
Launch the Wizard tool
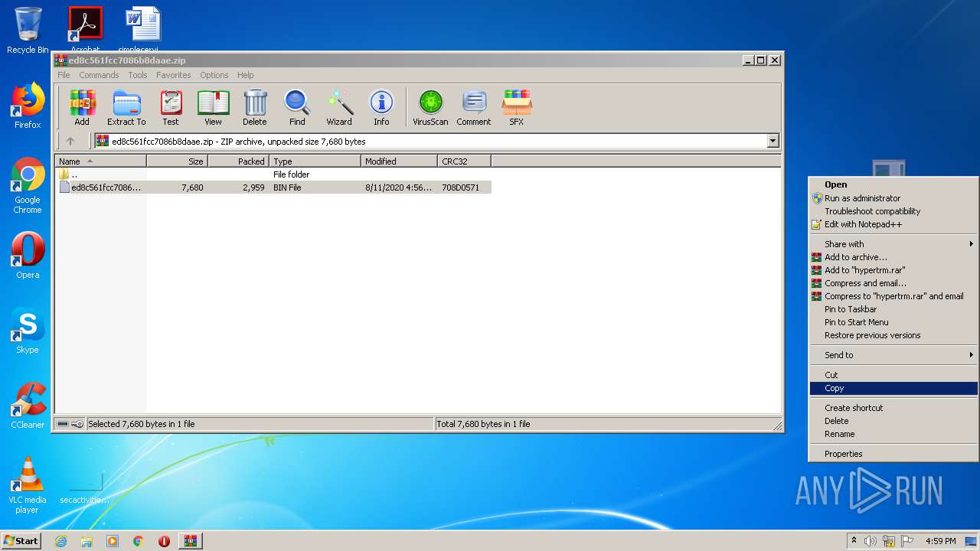tap(339, 107)
